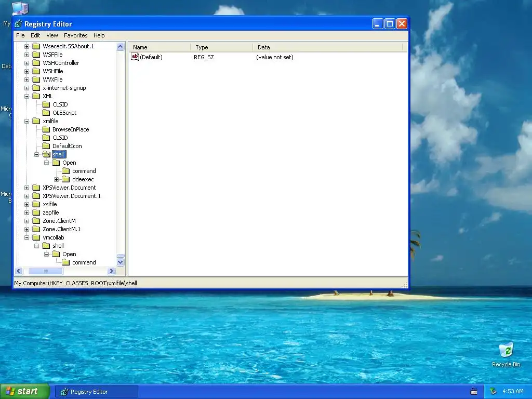
Task: Open the Edit menu
Action: 35,35
